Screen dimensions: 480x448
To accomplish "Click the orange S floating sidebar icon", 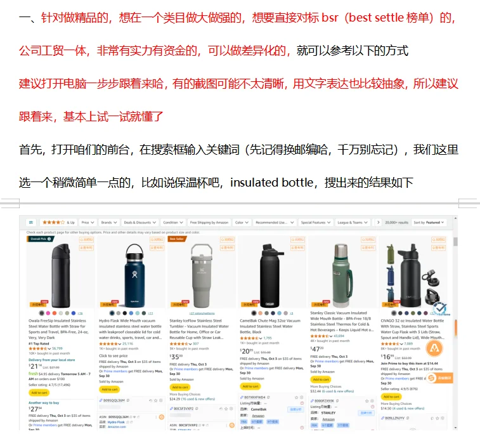I will (432, 378).
